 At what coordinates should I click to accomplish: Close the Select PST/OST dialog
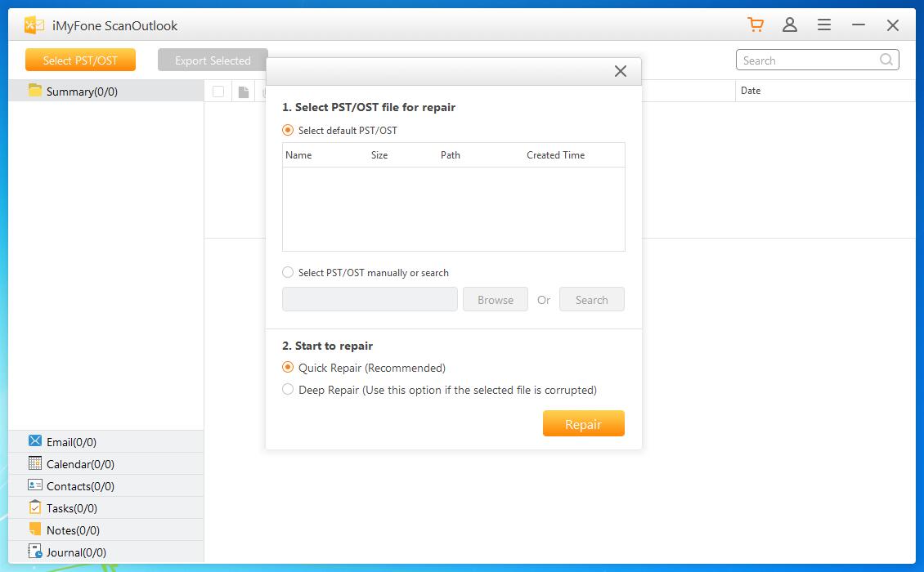click(x=621, y=71)
